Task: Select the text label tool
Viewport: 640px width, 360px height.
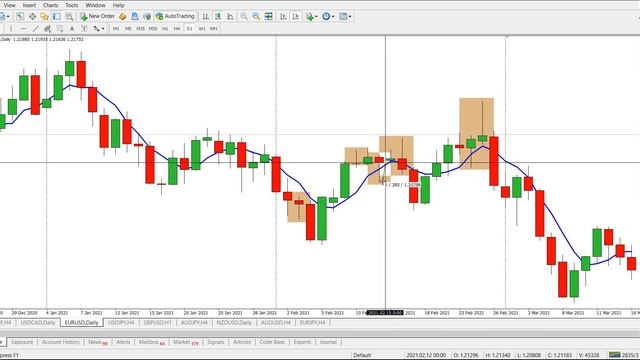Action: tap(84, 29)
